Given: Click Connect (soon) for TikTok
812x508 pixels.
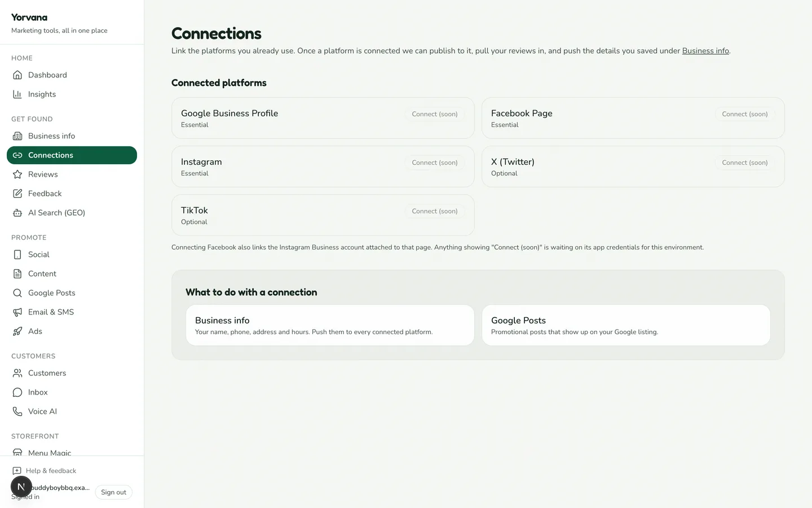Looking at the screenshot, I should point(435,211).
